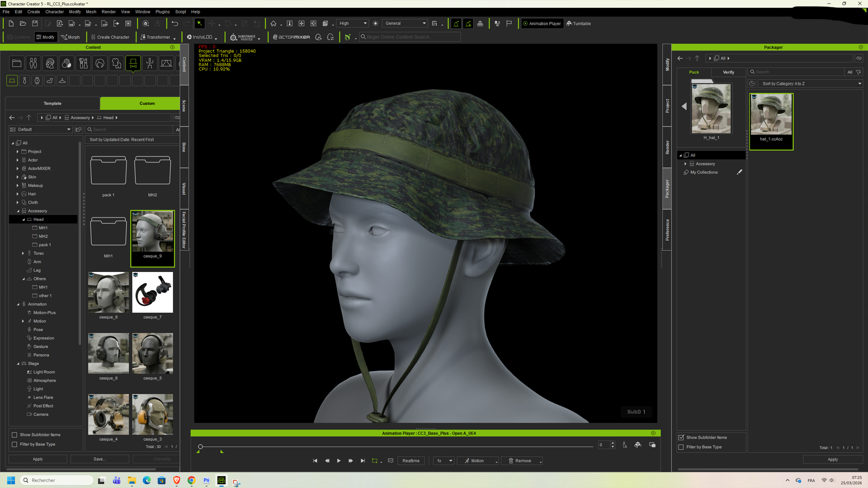
Task: Switch to the Template tab
Action: [x=52, y=103]
